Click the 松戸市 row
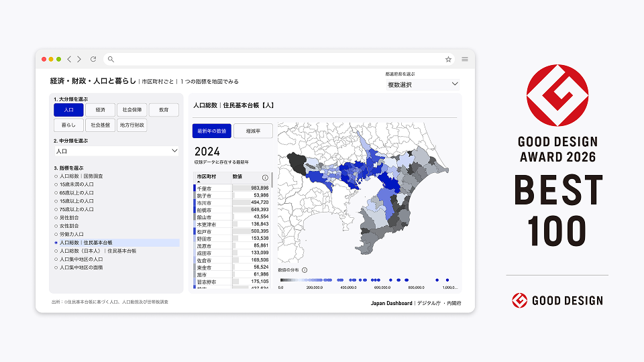 click(x=231, y=231)
